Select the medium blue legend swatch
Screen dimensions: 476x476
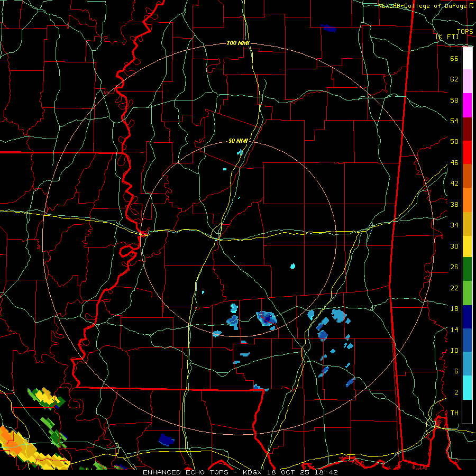[x=467, y=340]
